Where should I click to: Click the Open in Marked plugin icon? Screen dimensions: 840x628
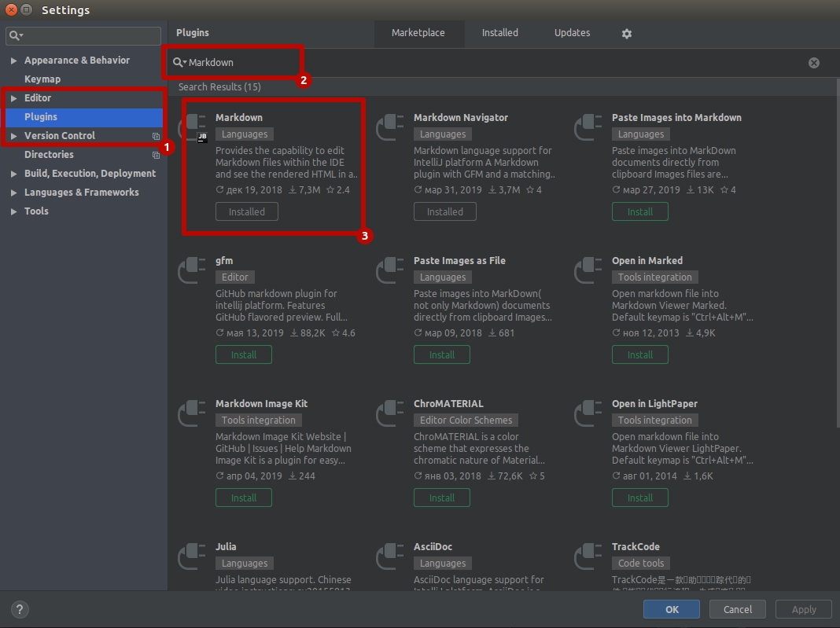coord(588,271)
